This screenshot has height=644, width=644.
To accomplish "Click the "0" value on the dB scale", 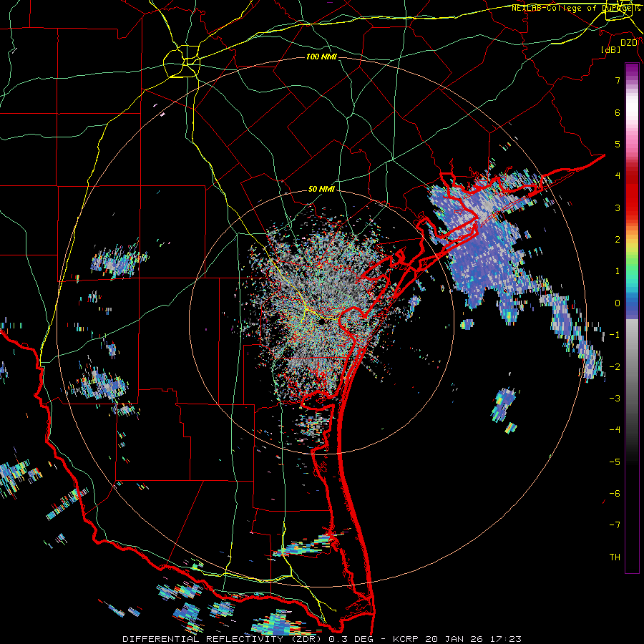I will pyautogui.click(x=618, y=303).
